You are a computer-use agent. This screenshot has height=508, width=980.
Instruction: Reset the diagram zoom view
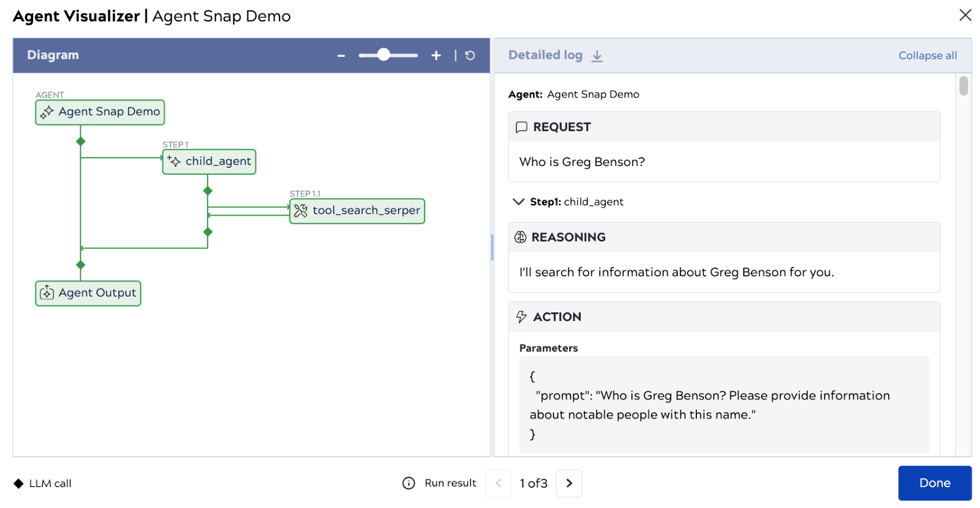(470, 55)
